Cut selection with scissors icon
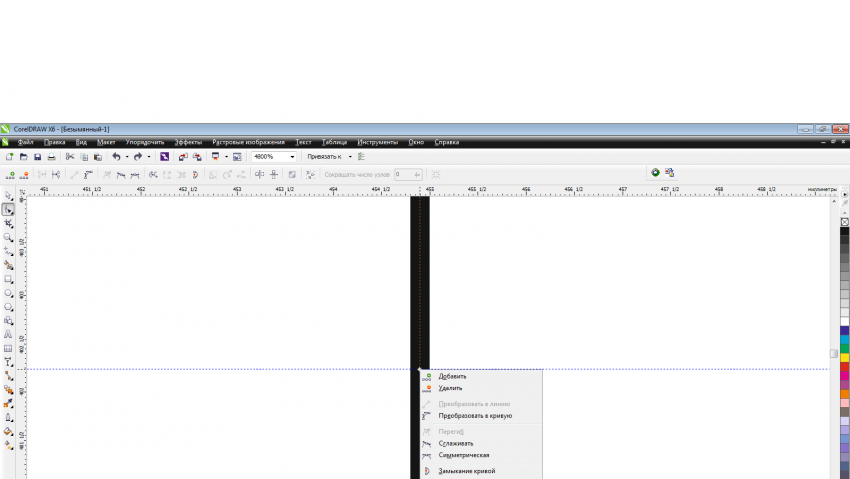Viewport: 850px width, 479px height. click(69, 157)
